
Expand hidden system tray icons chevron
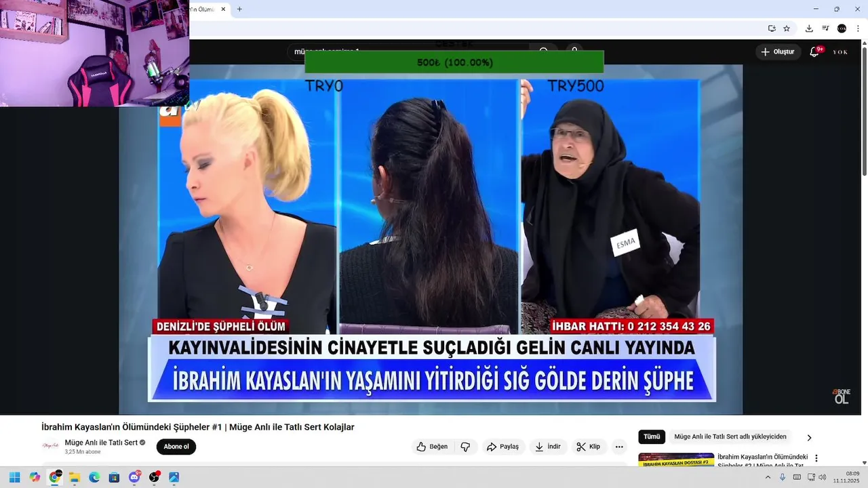coord(768,477)
